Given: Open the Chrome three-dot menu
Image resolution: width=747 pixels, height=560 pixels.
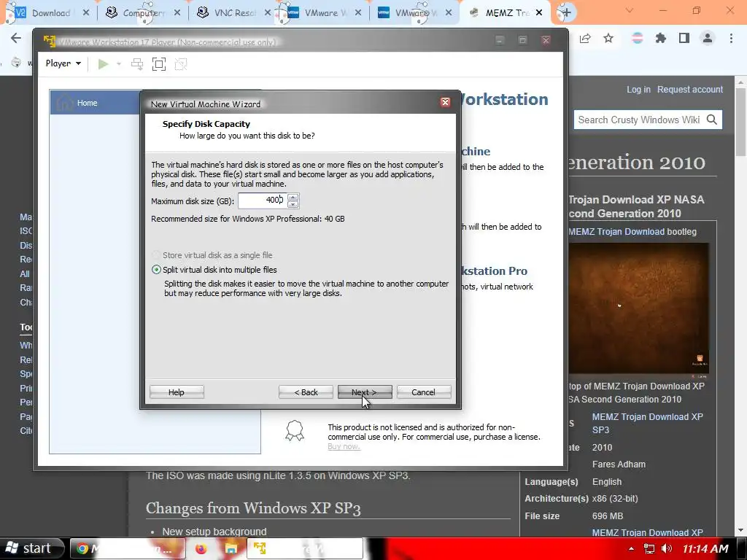Looking at the screenshot, I should pos(731,39).
